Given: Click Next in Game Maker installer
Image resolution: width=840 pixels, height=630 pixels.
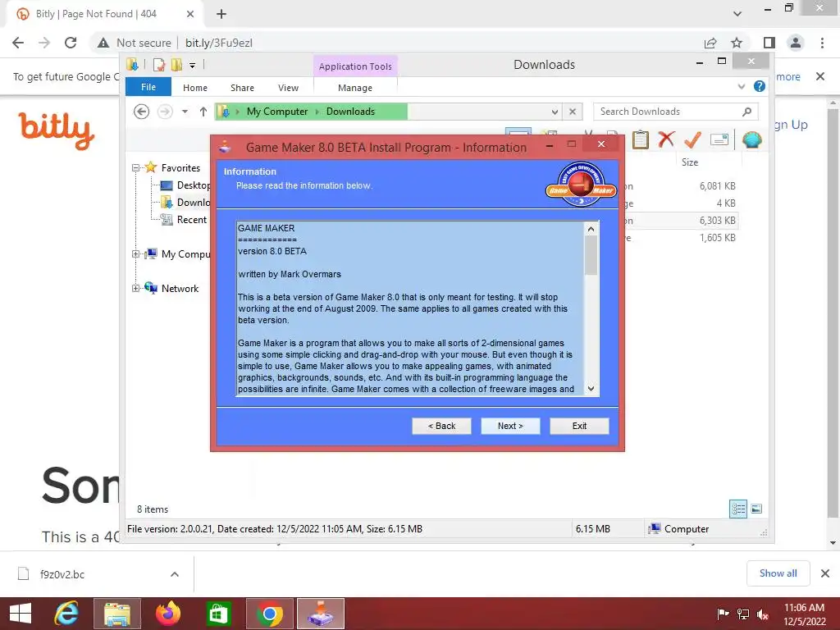Looking at the screenshot, I should coord(510,426).
